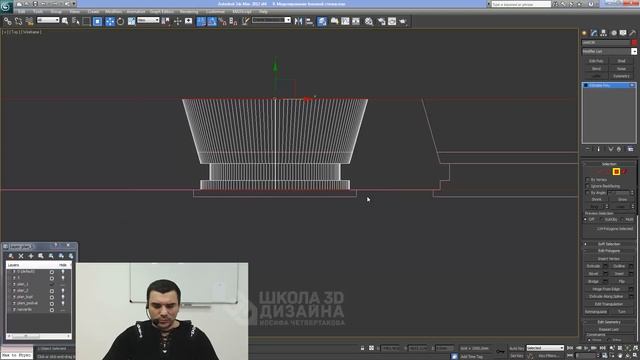Select the Off preview selection radio
The width and height of the screenshot is (640, 360).
click(x=585, y=220)
